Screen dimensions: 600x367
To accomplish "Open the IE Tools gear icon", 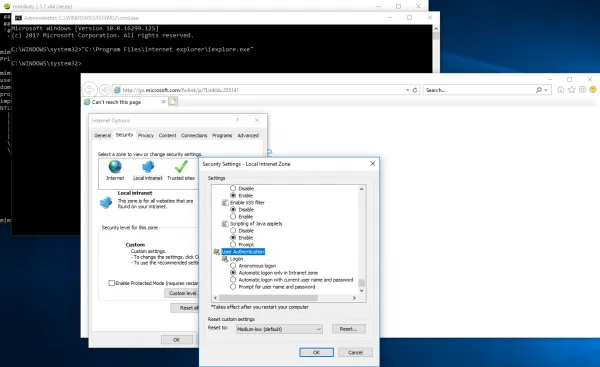I will click(582, 90).
